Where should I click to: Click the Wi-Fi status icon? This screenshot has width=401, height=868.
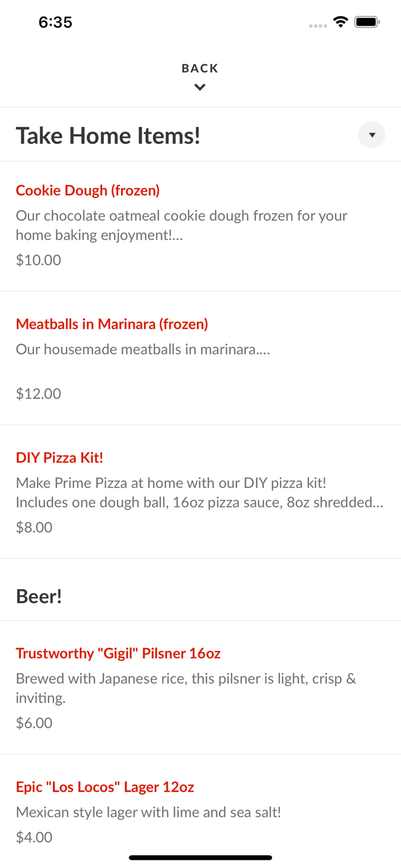coord(340,21)
